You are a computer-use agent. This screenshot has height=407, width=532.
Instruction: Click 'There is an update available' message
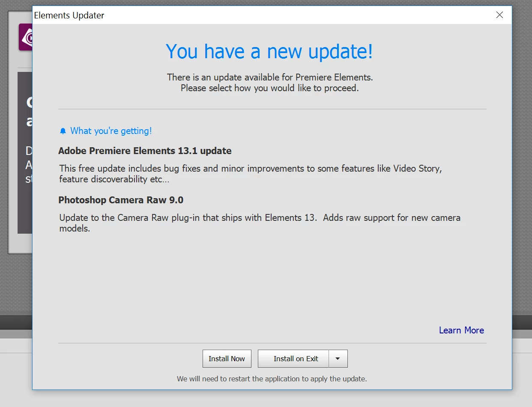(x=270, y=77)
